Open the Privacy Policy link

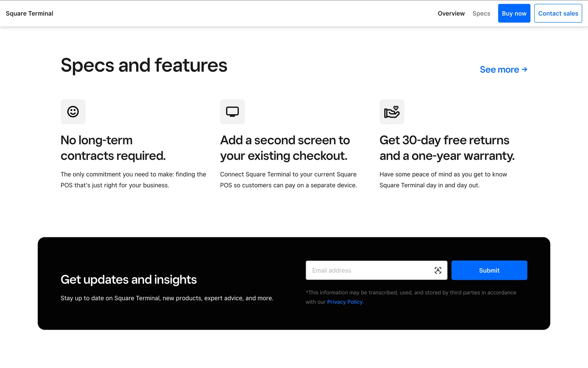coord(345,302)
